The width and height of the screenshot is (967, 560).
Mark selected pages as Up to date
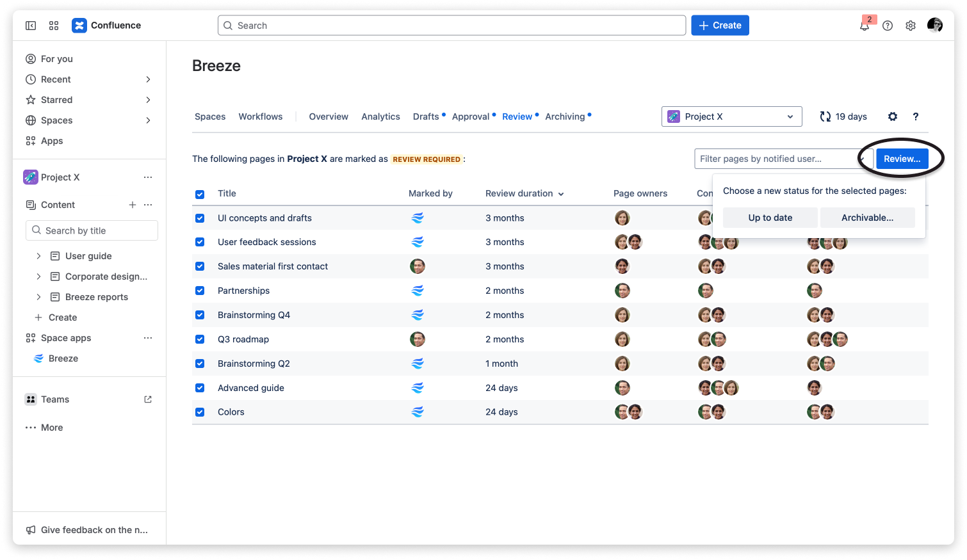click(770, 218)
